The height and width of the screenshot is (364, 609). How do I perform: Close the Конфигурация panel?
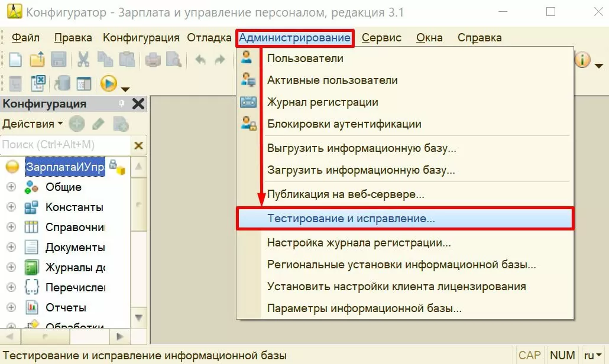click(138, 104)
